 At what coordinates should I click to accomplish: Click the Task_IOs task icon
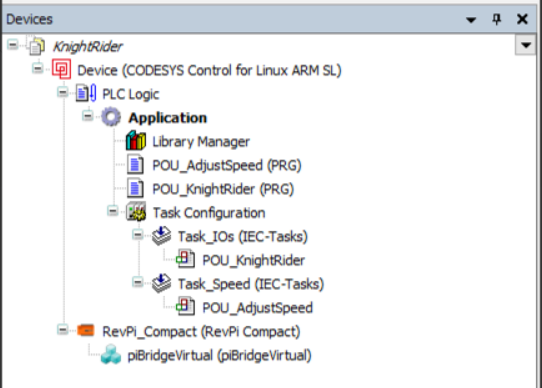pos(161,236)
